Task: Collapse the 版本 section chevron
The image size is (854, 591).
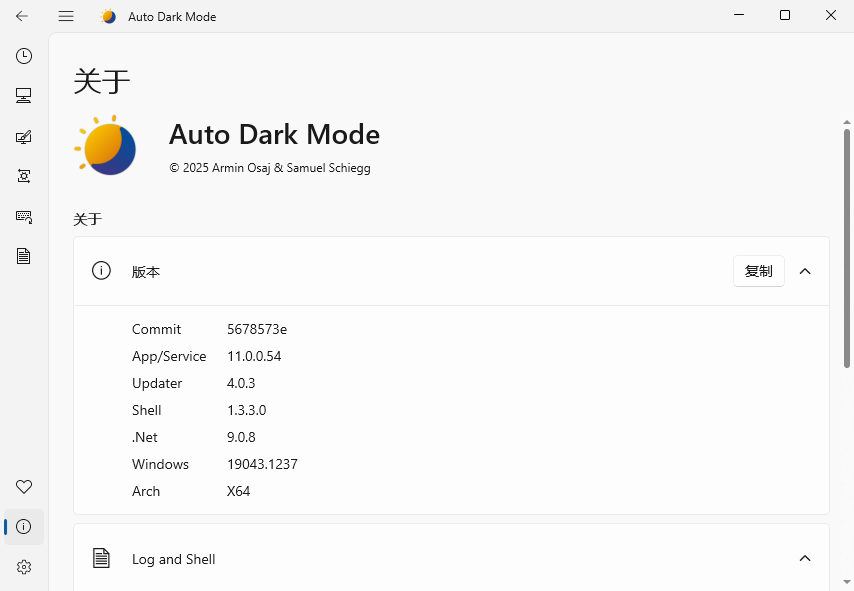Action: click(x=805, y=271)
